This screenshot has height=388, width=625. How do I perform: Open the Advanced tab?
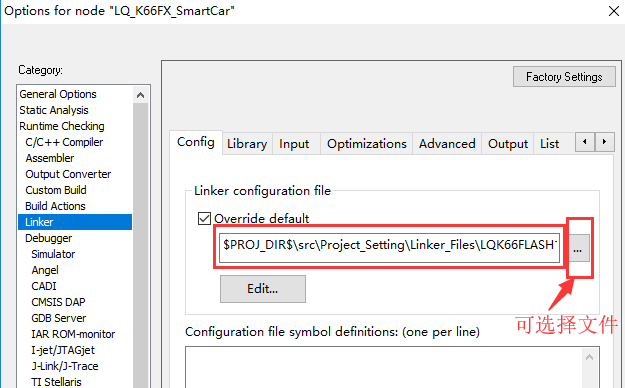(x=447, y=144)
